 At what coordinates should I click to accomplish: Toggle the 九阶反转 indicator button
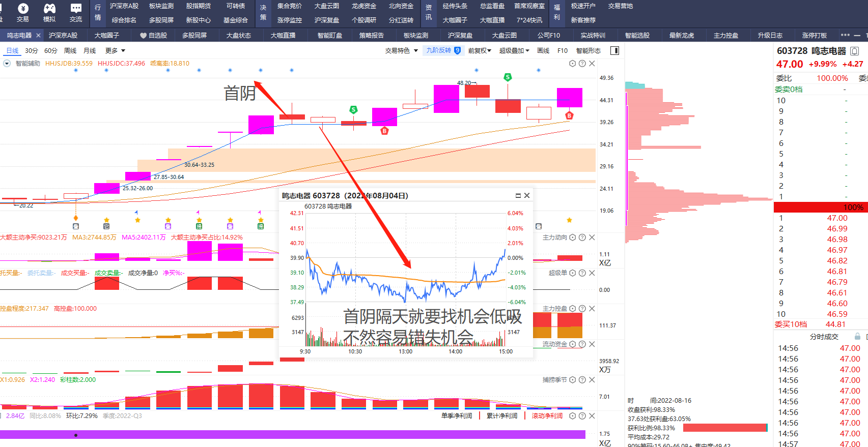[x=443, y=50]
